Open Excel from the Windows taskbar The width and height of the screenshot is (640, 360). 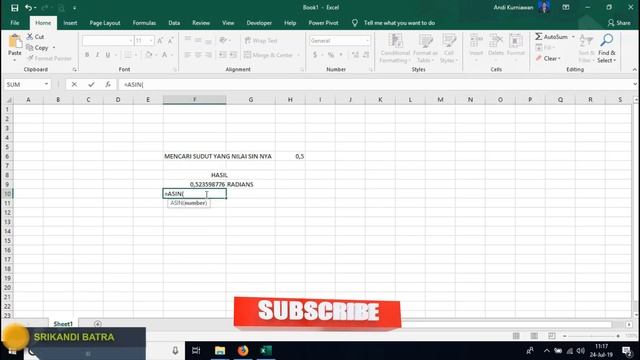(266, 351)
